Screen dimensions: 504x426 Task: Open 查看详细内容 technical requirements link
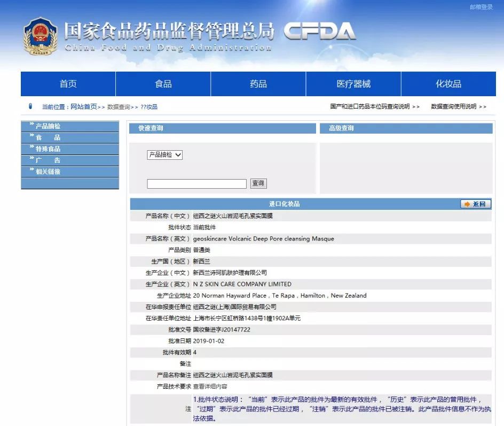pyautogui.click(x=210, y=386)
